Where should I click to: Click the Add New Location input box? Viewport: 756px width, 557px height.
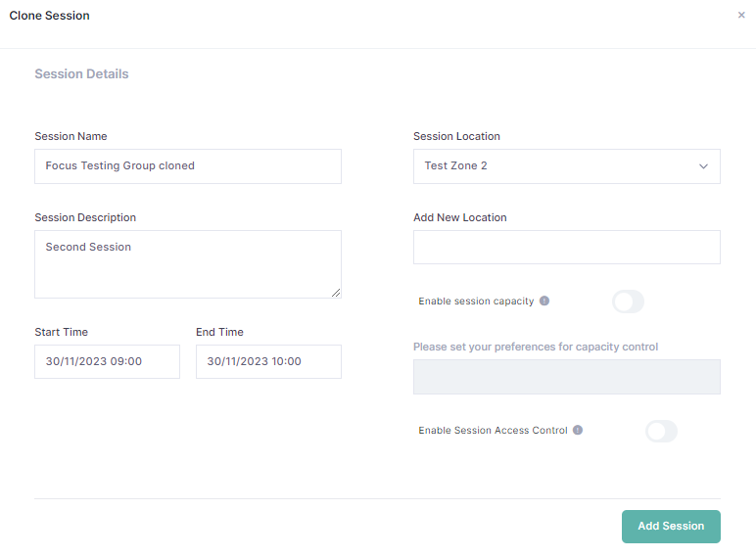tap(566, 248)
